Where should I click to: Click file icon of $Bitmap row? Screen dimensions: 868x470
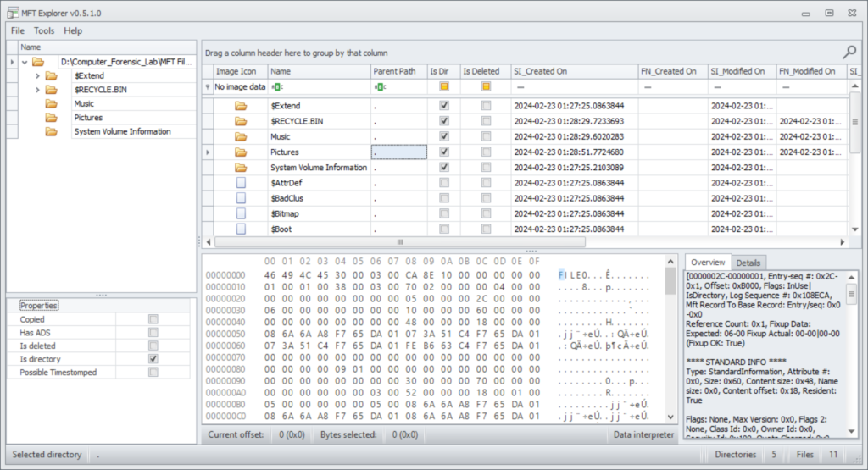point(241,213)
